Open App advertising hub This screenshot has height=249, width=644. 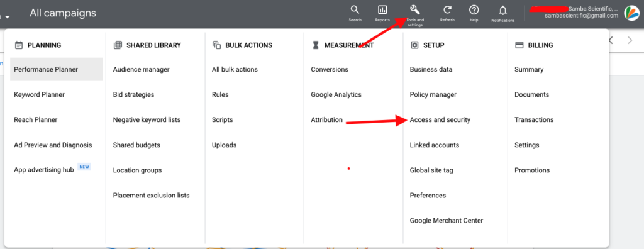(x=44, y=170)
